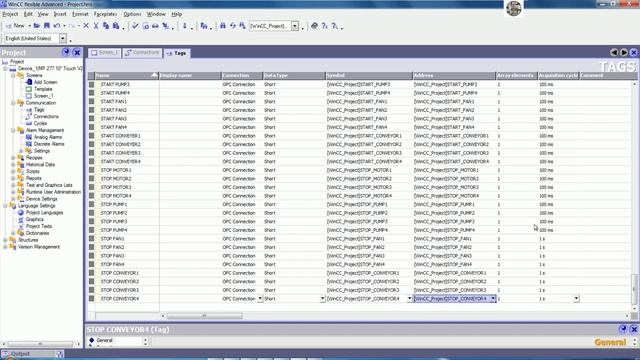The image size is (640, 360).
Task: Open the View menu
Action: (x=43, y=14)
